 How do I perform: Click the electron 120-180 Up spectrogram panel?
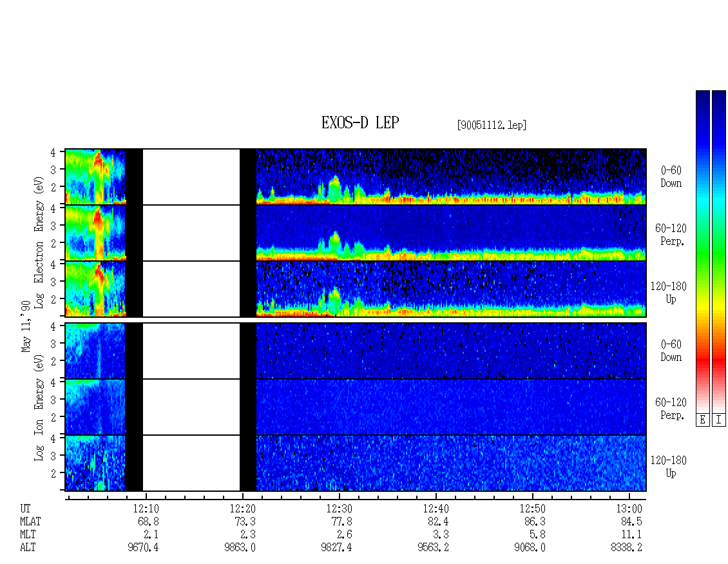point(356,289)
